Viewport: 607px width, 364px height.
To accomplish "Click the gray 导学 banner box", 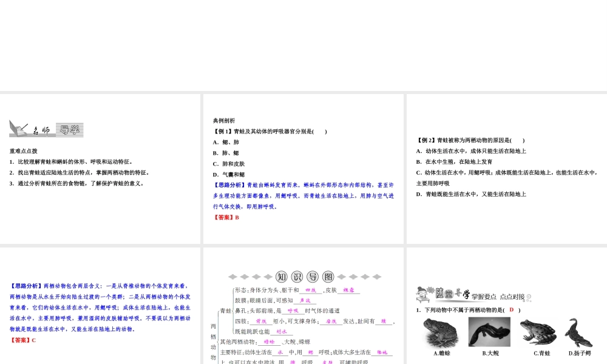I will (70, 130).
